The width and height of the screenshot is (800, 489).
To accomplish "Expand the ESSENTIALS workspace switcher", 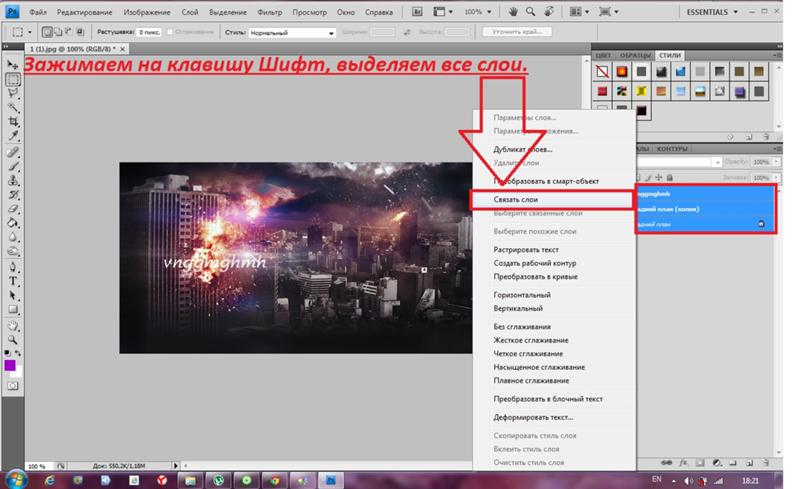I will pos(716,12).
